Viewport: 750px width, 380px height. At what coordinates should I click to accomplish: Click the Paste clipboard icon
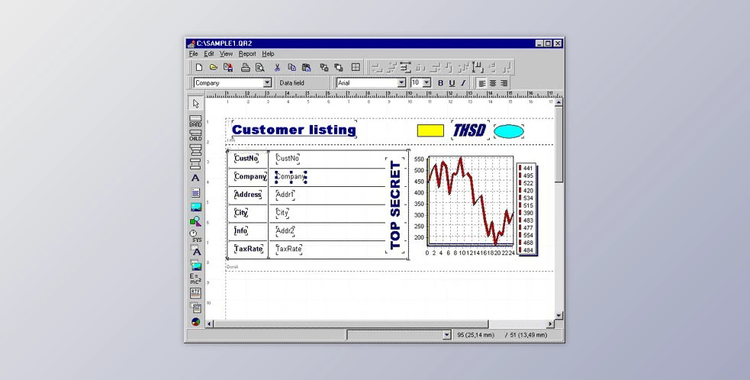click(x=306, y=67)
